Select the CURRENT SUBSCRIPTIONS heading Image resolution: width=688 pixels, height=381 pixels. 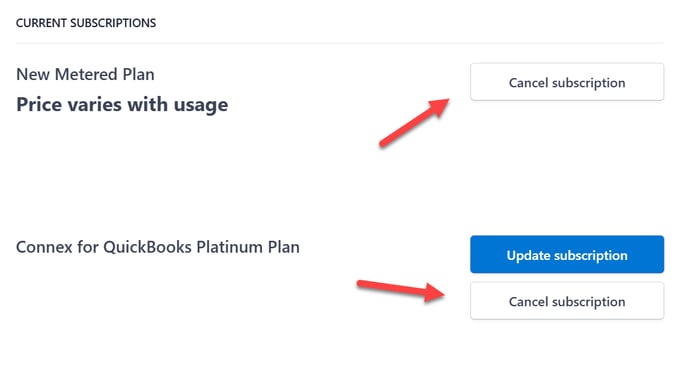point(86,23)
